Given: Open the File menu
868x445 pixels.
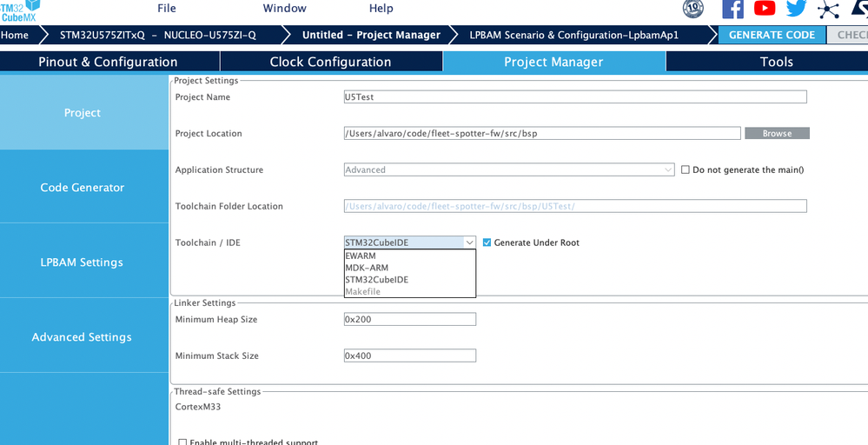Looking at the screenshot, I should click(x=167, y=9).
